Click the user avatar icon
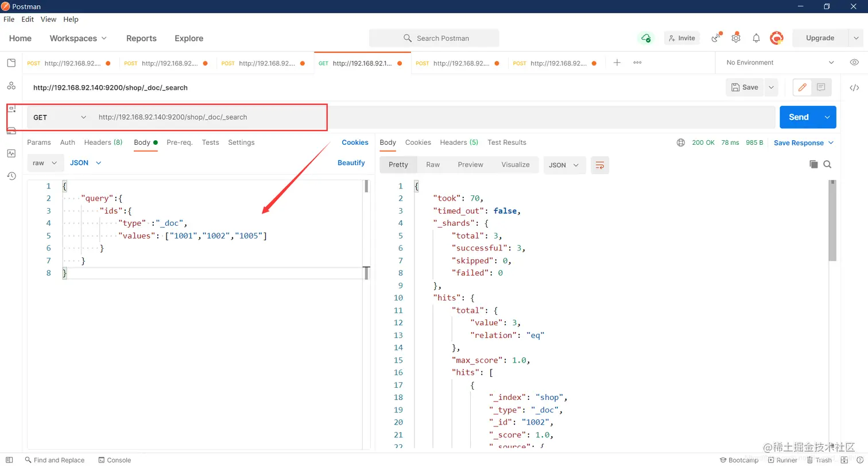The height and width of the screenshot is (466, 868). tap(777, 38)
